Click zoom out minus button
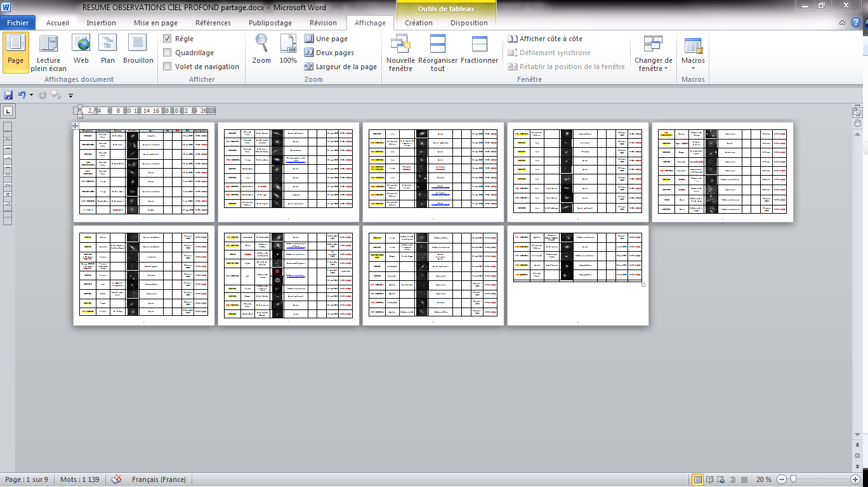This screenshot has height=487, width=868. 782,479
